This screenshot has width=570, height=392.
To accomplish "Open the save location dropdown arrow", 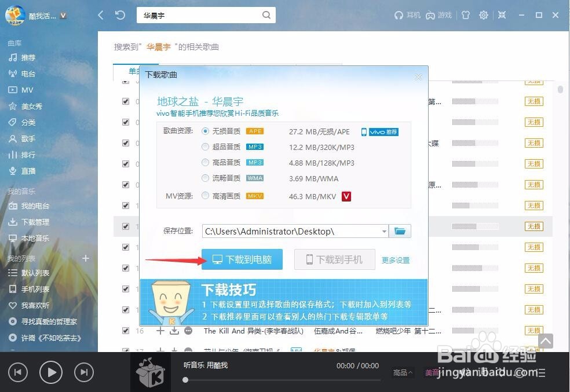I will point(384,230).
